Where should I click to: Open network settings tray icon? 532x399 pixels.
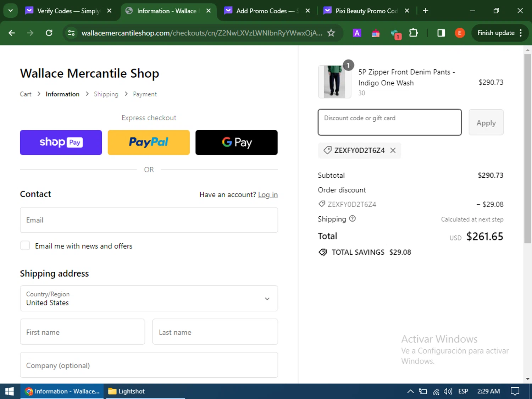(436, 392)
